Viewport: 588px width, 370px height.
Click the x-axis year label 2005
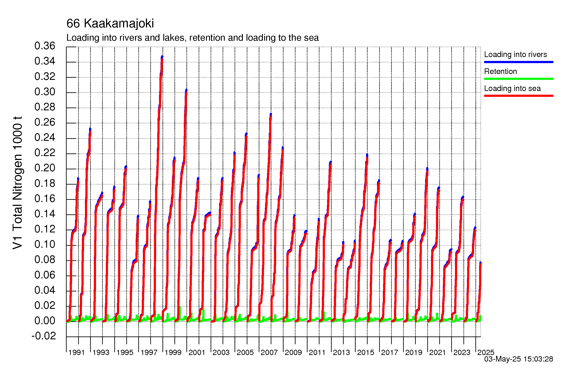point(245,352)
